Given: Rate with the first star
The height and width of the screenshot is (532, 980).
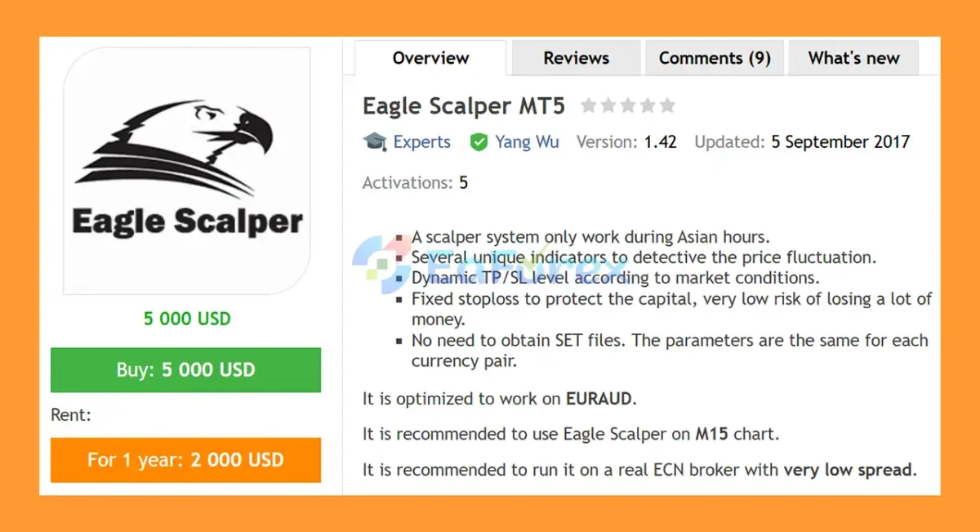Looking at the screenshot, I should pyautogui.click(x=588, y=105).
